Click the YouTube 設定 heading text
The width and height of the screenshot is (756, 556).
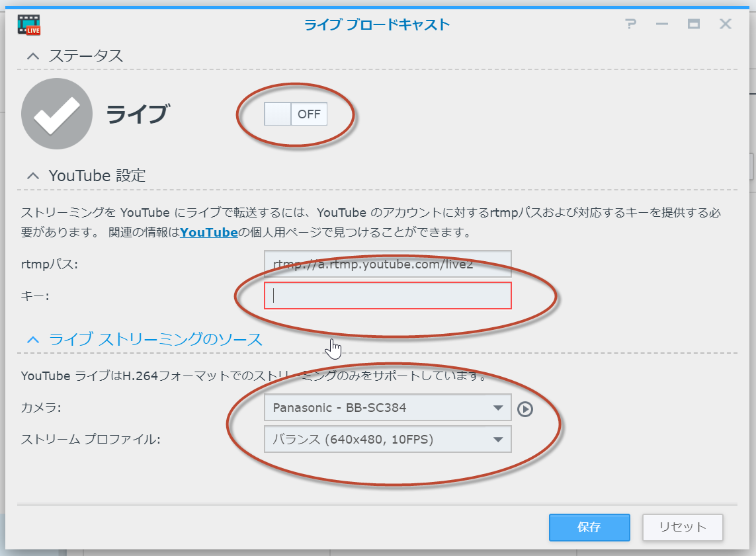[x=97, y=175]
